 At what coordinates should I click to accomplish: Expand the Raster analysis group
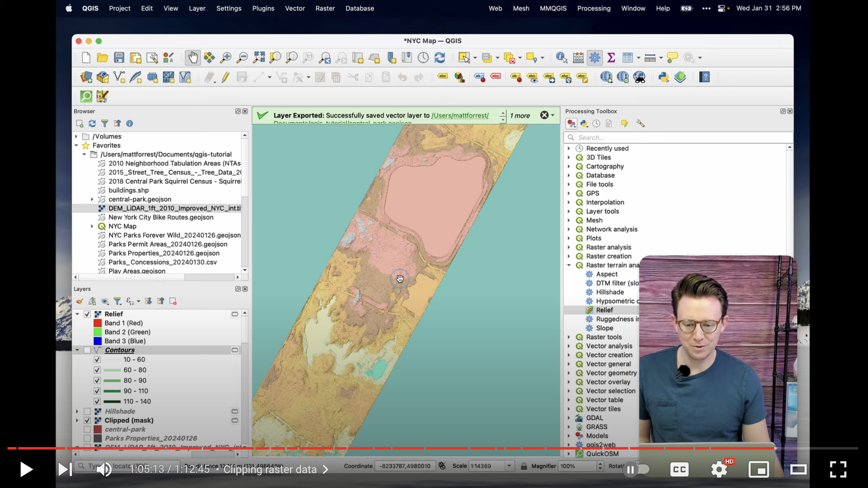click(569, 247)
